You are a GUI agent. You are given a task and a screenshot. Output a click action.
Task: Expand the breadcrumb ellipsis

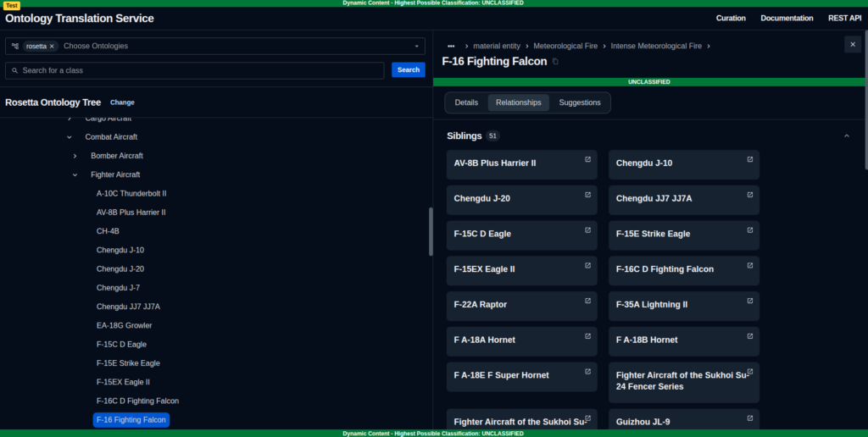[451, 46]
